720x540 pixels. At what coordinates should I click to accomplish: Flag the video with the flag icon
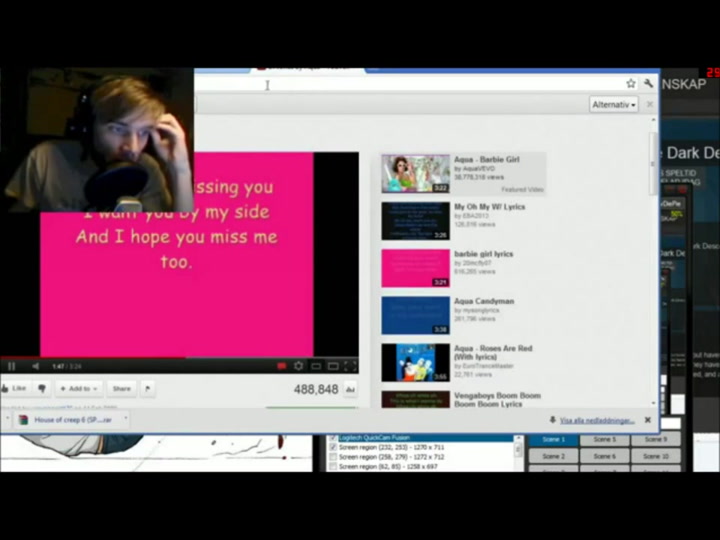point(148,388)
